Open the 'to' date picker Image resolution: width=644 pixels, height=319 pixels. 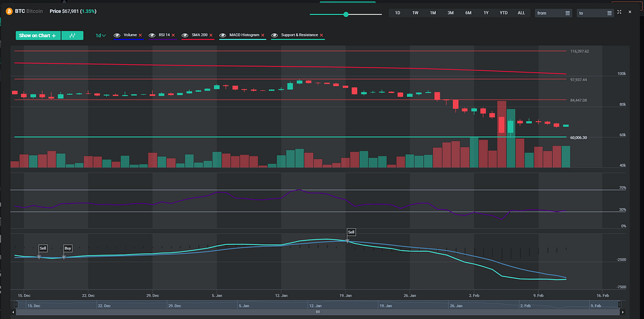pyautogui.click(x=594, y=13)
